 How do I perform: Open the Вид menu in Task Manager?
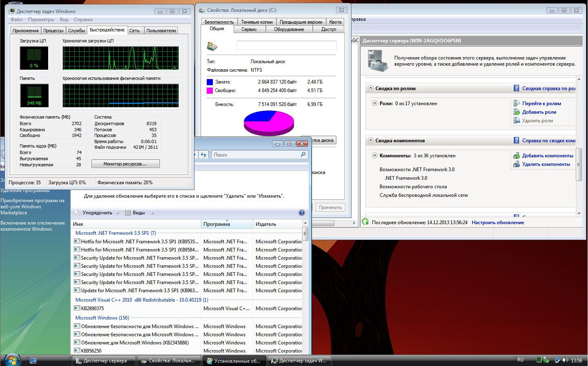click(x=64, y=20)
